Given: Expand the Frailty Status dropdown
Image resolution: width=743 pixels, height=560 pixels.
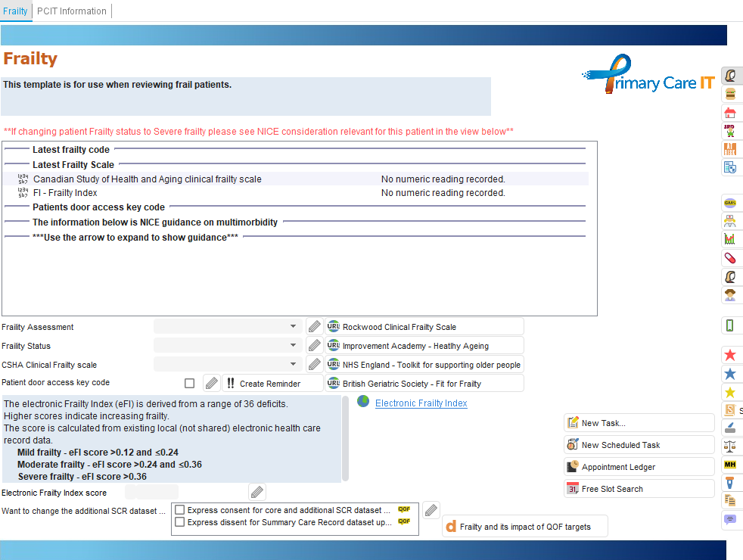Looking at the screenshot, I should [293, 346].
